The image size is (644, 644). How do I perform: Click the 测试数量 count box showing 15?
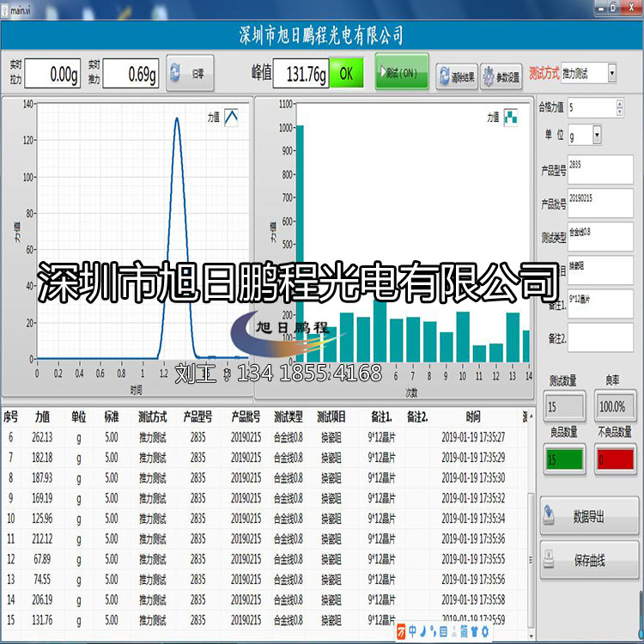pos(564,407)
